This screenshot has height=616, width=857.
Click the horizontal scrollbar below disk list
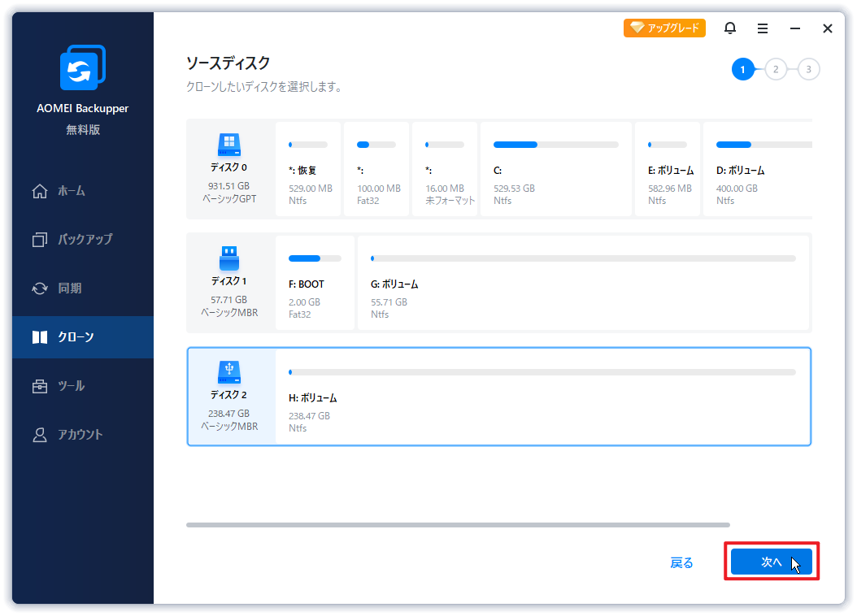458,524
